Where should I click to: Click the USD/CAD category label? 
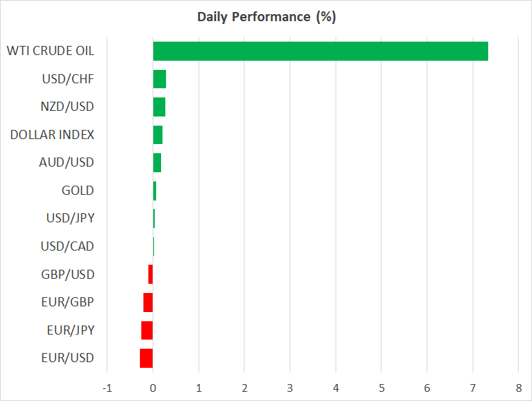coord(68,246)
